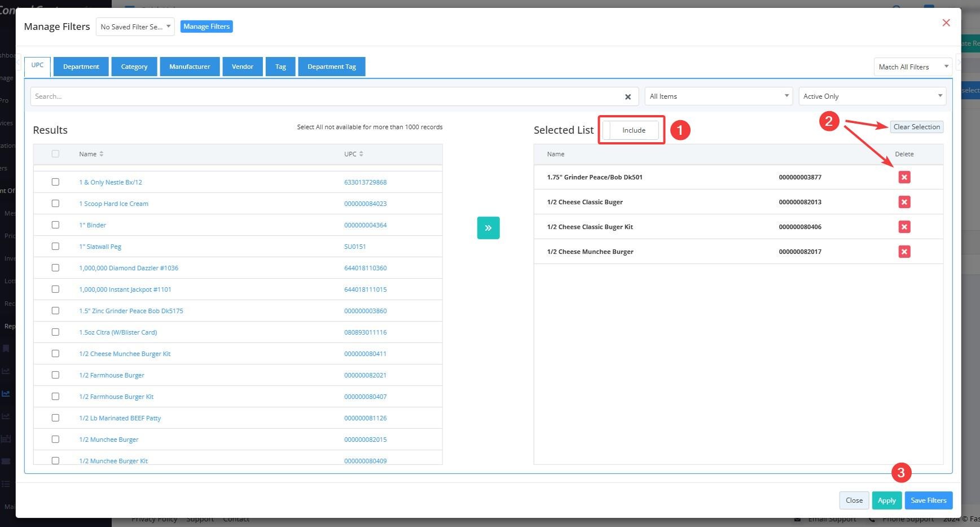Check the 1/2 Farmhouse Burger checkbox
The width and height of the screenshot is (980, 527).
pos(55,375)
